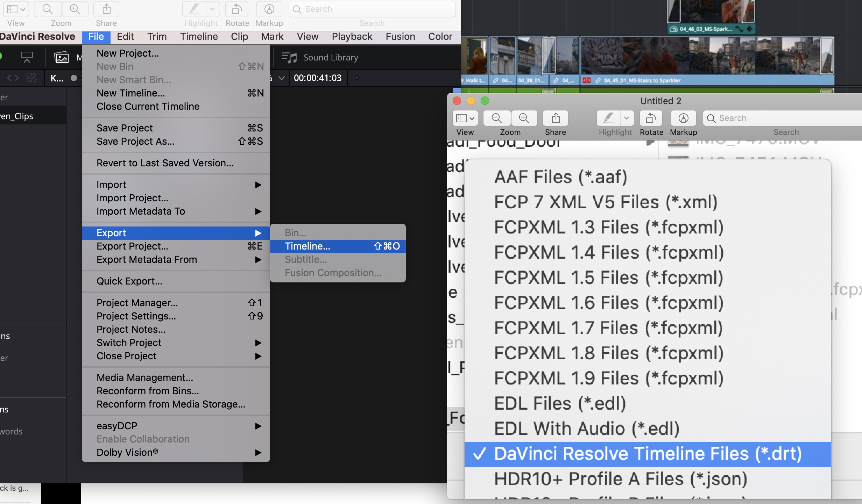Click Highlight pen icon in Untitled 2 window
862x504 pixels.
(609, 118)
